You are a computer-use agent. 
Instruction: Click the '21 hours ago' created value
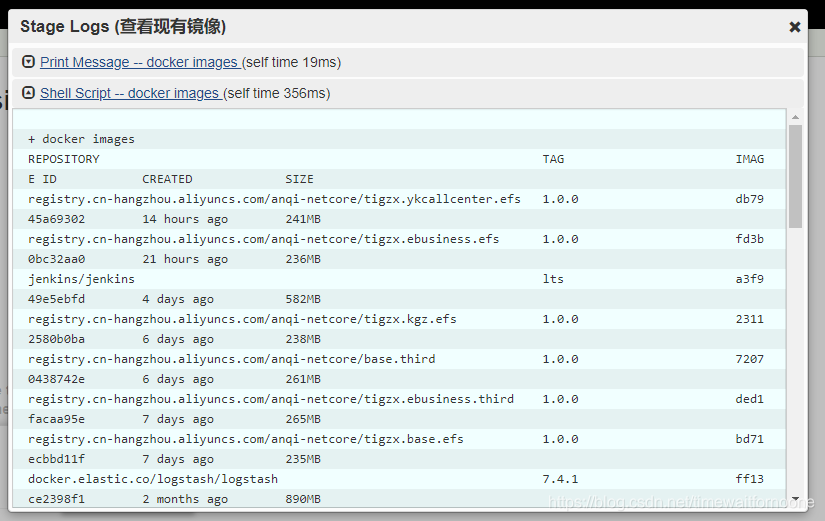click(x=185, y=259)
